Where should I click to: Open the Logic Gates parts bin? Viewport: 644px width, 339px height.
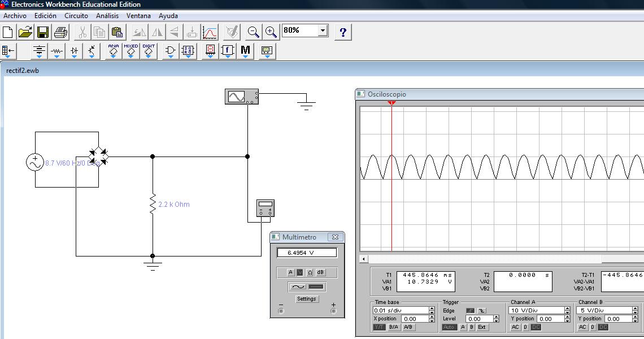tap(169, 51)
